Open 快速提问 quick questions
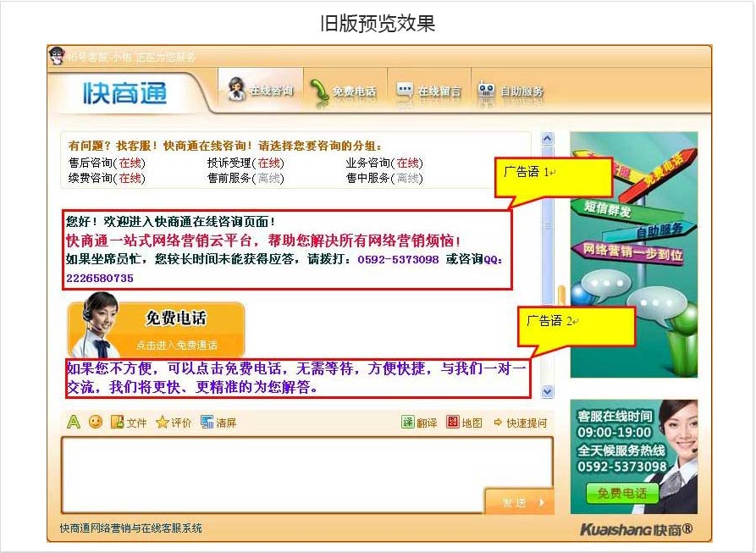Viewport: 756px width, 553px height. tap(521, 423)
